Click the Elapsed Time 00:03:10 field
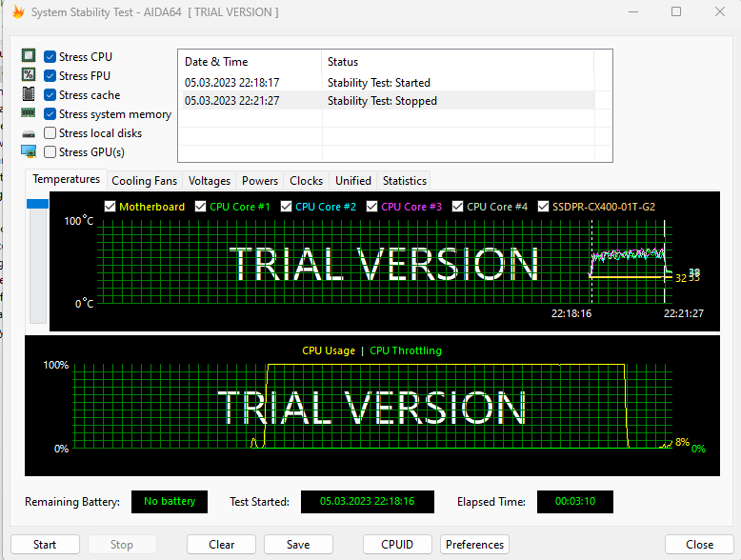This screenshot has height=560, width=741. (x=575, y=501)
